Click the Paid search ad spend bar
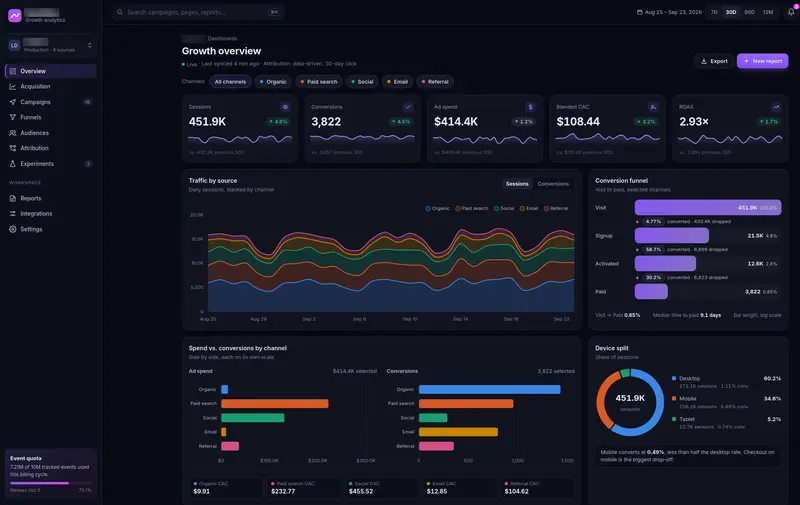 click(x=274, y=403)
